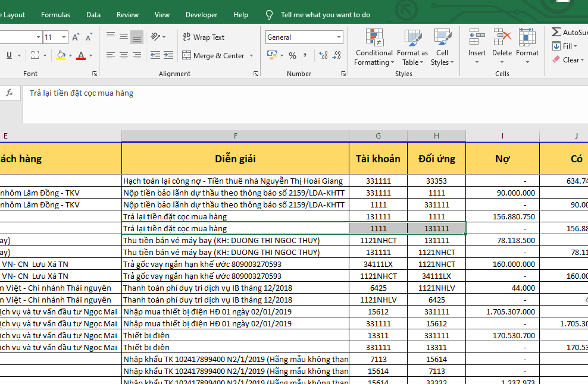Click the Increase Font Size icon
Image resolution: width=588 pixels, height=384 pixels.
coord(76,37)
